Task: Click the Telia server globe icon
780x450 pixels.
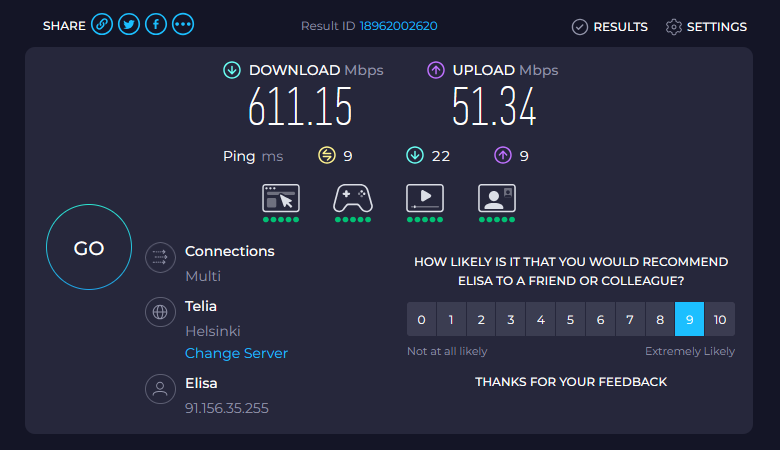Action: point(160,312)
